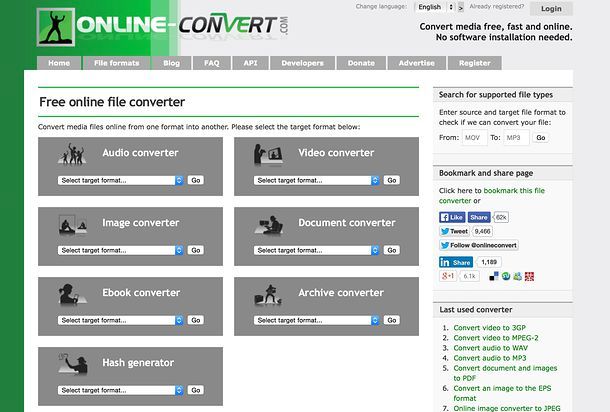Open the English language selector
This screenshot has width=610, height=412.
pyautogui.click(x=435, y=7)
